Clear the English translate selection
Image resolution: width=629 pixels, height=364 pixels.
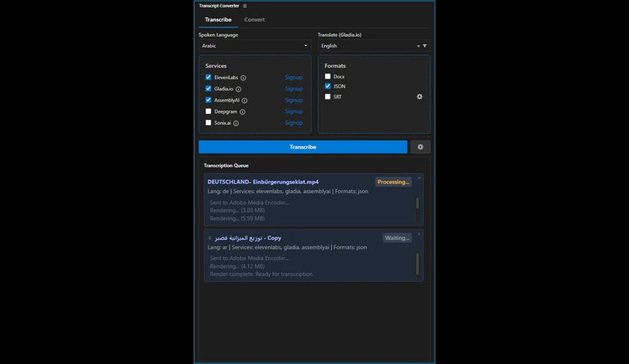coord(418,46)
